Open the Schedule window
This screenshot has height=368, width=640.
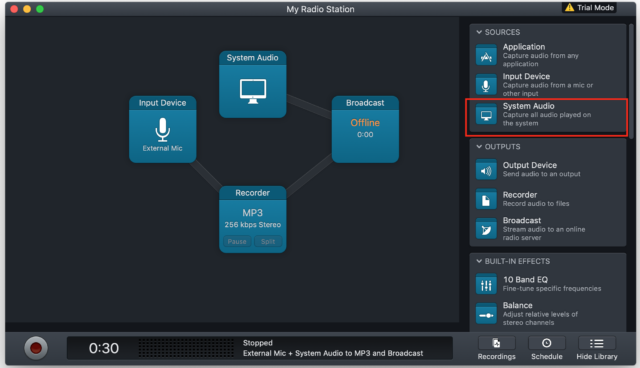click(547, 349)
